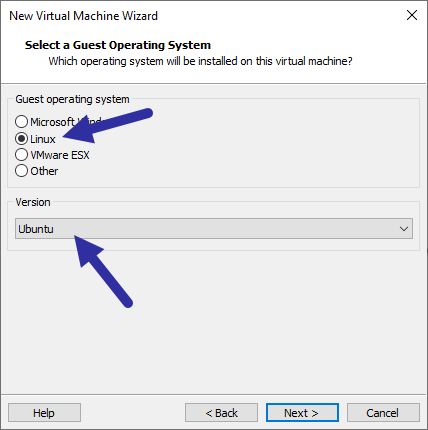Choose the Linux guest operating system option
This screenshot has height=430, width=428.
(x=21, y=138)
